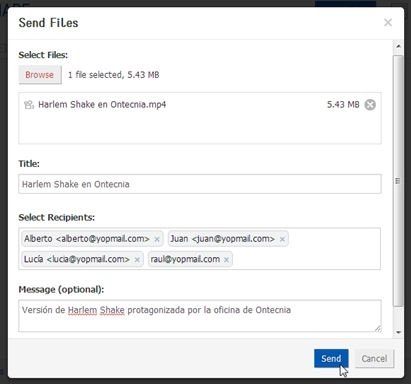Image resolution: width=411 pixels, height=384 pixels.
Task: Remove recipient Juan from the list
Action: 282,239
